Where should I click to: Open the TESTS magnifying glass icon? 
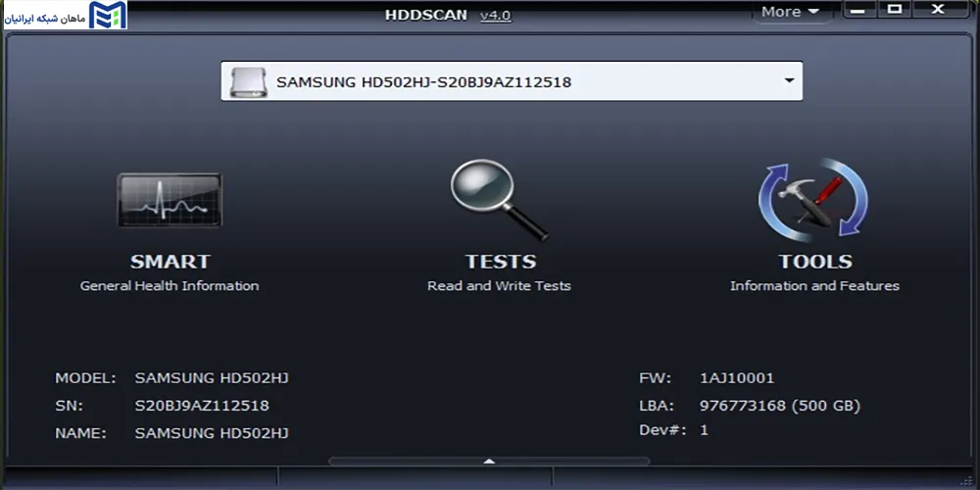(x=499, y=200)
